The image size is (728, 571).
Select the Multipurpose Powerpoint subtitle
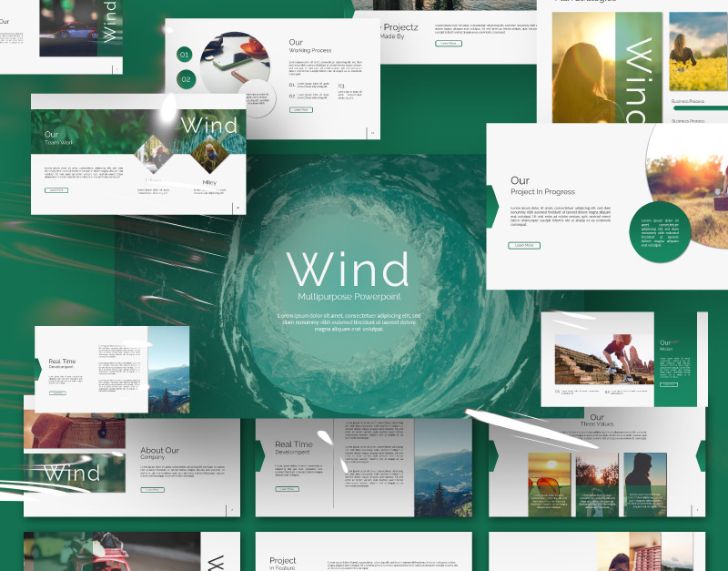coord(349,298)
